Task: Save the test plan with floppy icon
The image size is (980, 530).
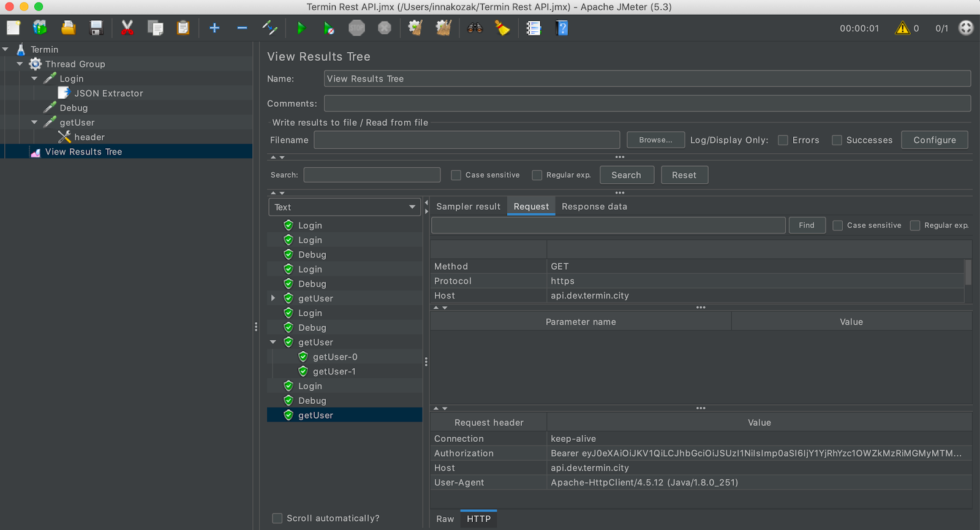Action: pyautogui.click(x=96, y=28)
